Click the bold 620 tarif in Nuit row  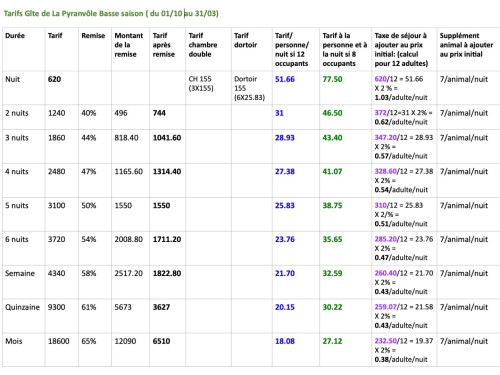54,79
